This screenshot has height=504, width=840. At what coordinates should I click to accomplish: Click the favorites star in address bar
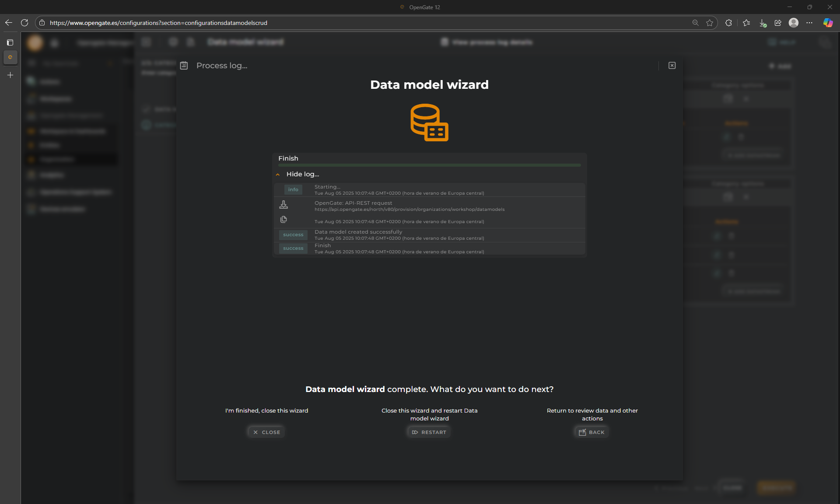(x=710, y=23)
